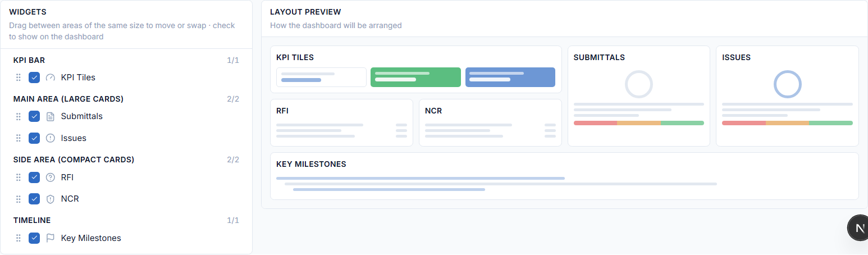Click the blue donut ring in Issues preview
The width and height of the screenshot is (868, 255).
coord(787,84)
